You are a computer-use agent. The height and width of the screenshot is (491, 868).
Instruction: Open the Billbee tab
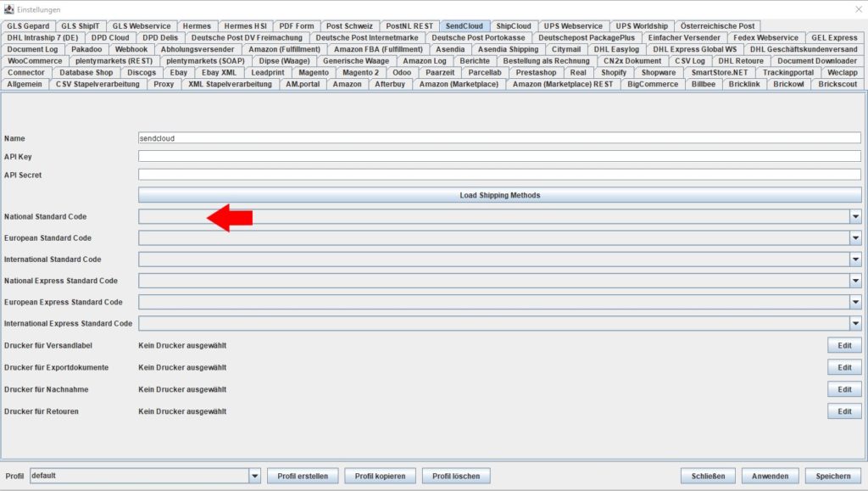point(703,84)
